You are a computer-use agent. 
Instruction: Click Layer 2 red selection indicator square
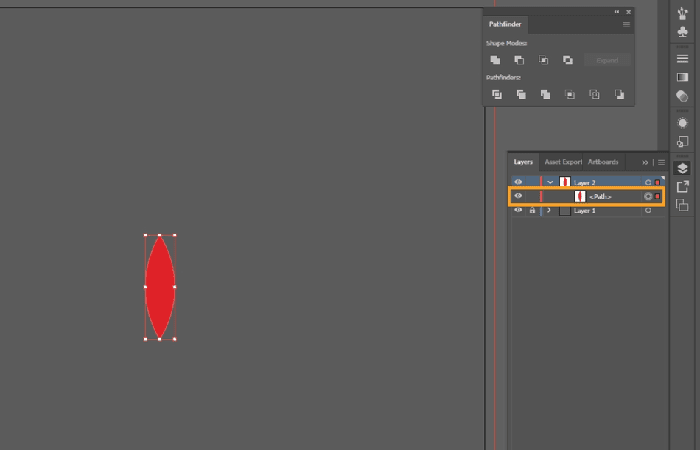pos(657,182)
